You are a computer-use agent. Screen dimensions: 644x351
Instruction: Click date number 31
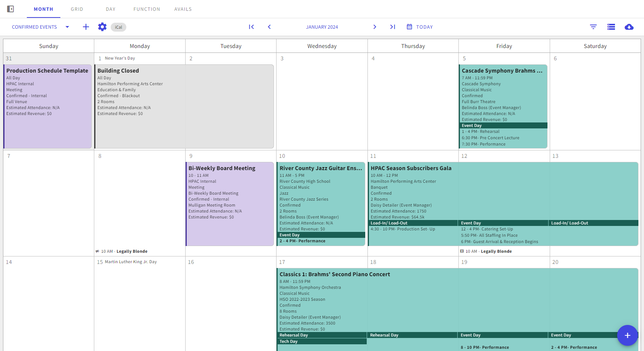9,58
